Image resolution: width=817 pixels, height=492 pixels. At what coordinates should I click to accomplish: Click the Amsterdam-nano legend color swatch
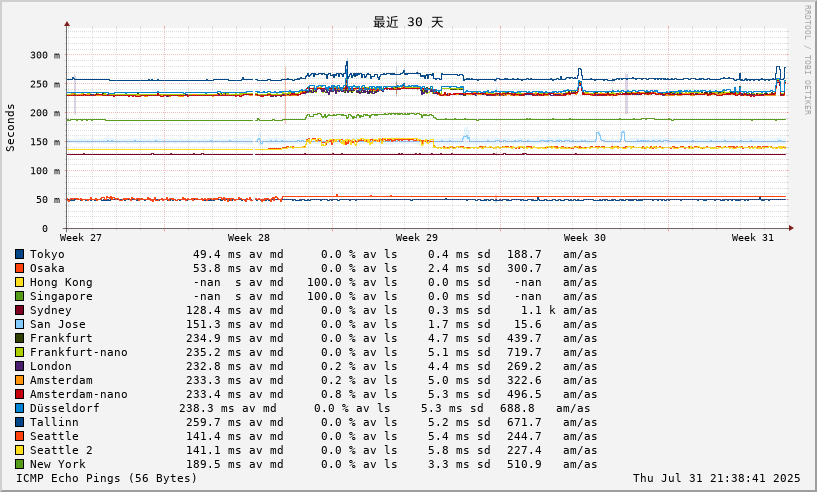(19, 395)
